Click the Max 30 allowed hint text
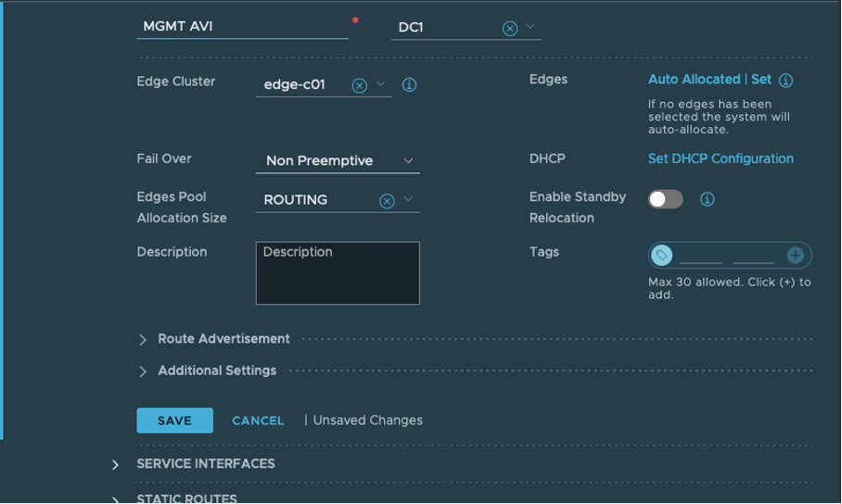This screenshot has width=842, height=504. coord(729,288)
